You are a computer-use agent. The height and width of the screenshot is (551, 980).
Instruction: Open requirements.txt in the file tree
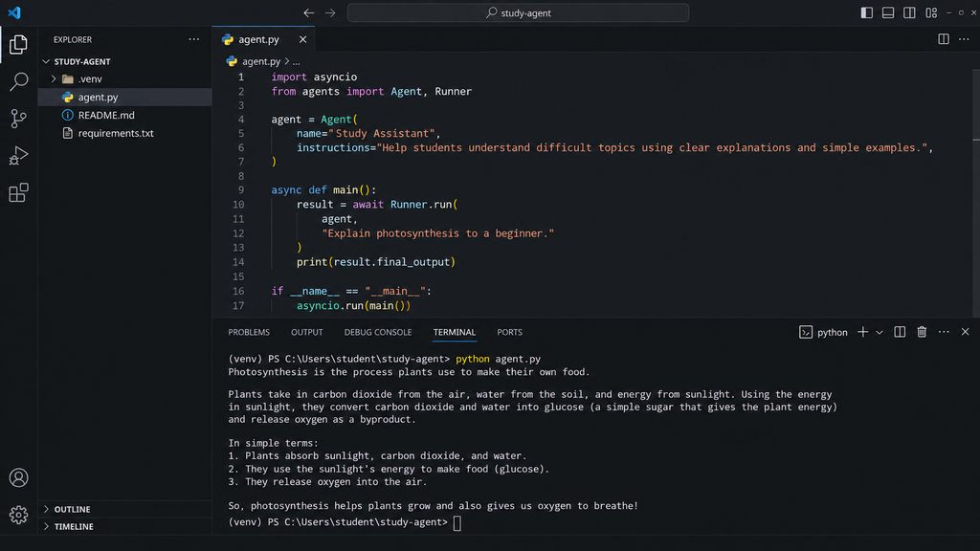coord(125,133)
